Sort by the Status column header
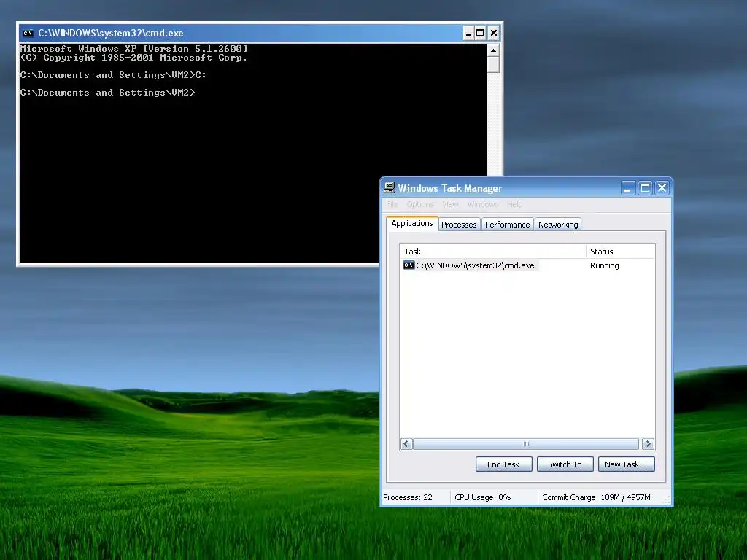Viewport: 747px width, 560px height. (x=620, y=252)
